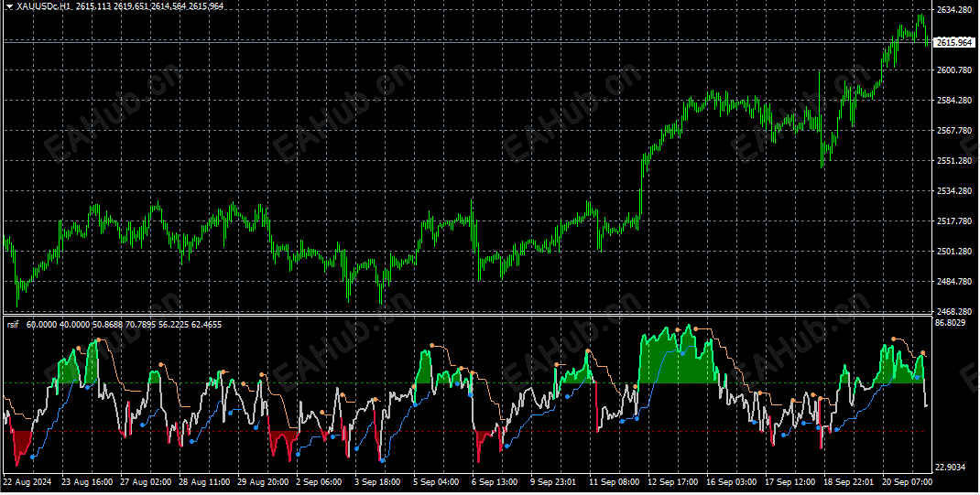This screenshot has width=980, height=495.
Task: Click the 62.4655 rsif value
Action: pos(206,325)
